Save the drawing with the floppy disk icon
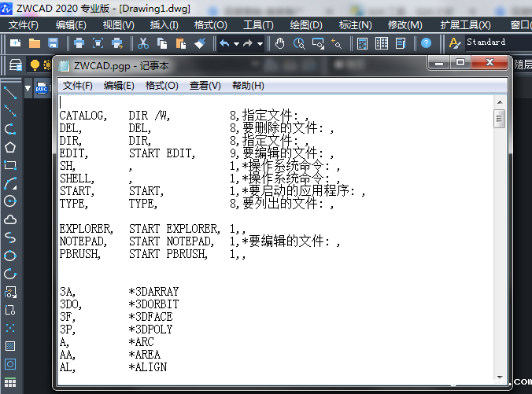532x394 pixels. pyautogui.click(x=54, y=42)
